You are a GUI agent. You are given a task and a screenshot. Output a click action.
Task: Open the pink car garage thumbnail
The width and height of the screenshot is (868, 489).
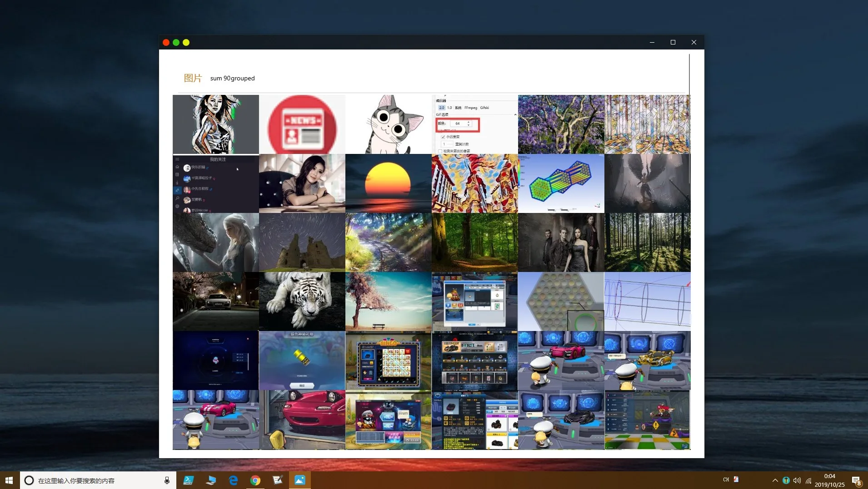pos(561,361)
